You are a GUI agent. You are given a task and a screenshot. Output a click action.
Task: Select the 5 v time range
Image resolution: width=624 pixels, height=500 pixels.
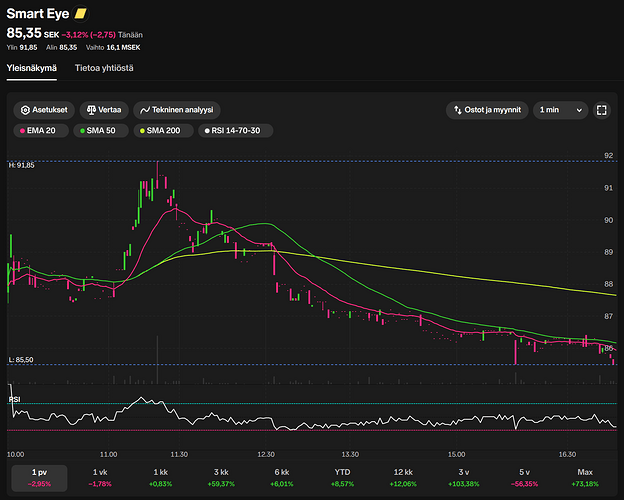(524, 478)
